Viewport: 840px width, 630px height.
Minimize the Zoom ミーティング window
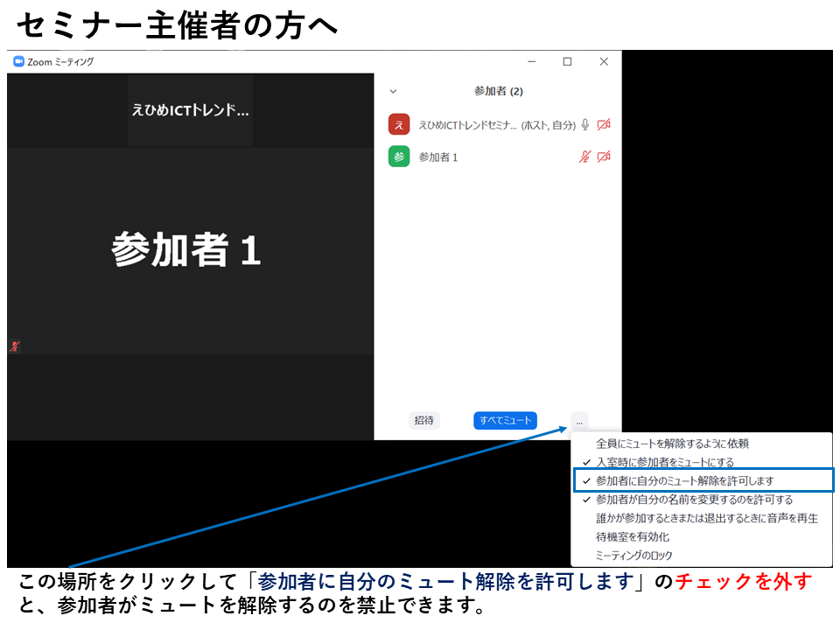click(531, 61)
